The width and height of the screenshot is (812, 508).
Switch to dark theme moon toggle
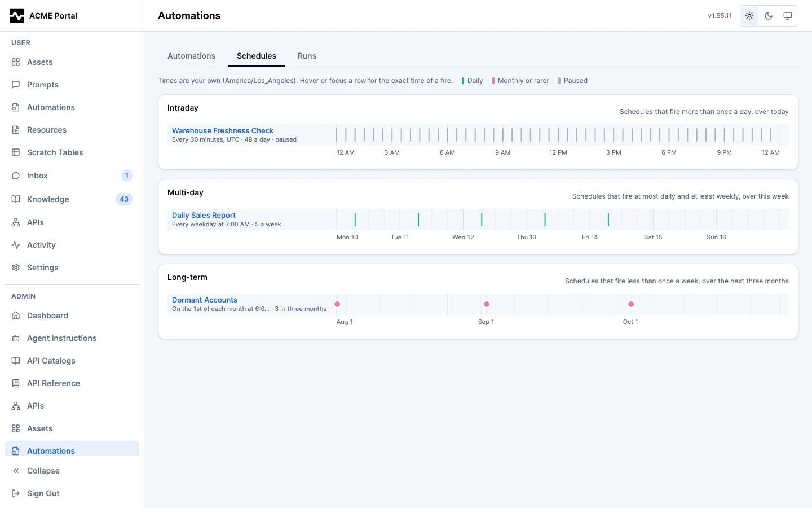(x=769, y=16)
